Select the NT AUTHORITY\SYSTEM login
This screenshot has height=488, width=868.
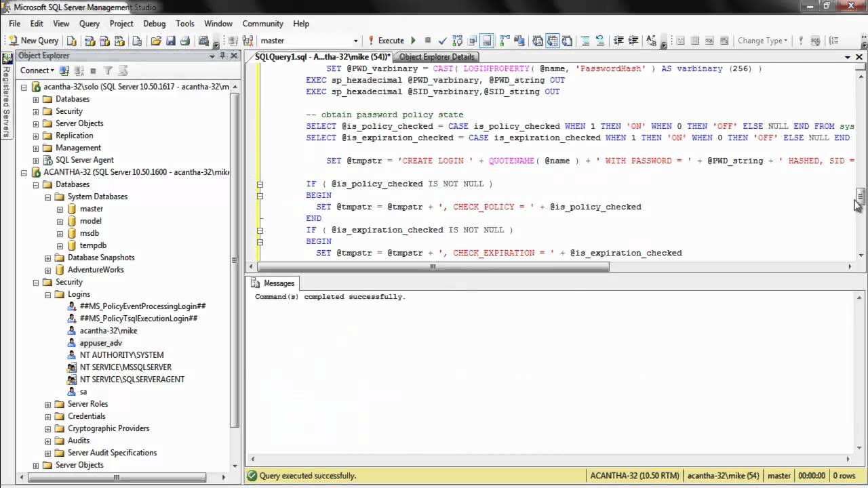121,355
